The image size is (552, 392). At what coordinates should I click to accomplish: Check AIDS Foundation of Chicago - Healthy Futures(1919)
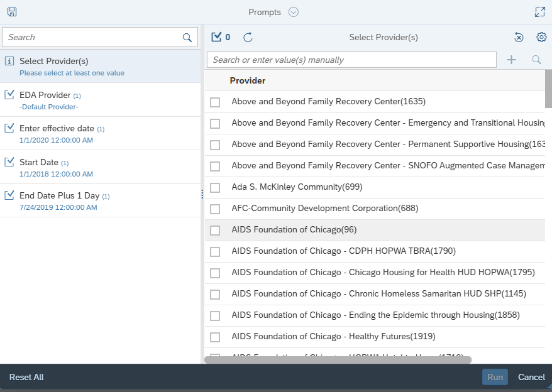pyautogui.click(x=215, y=337)
